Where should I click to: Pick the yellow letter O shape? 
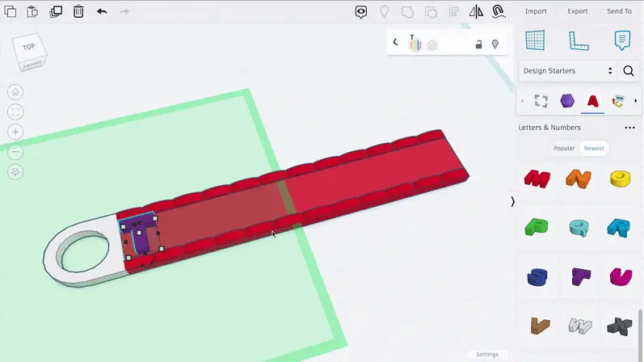point(621,179)
